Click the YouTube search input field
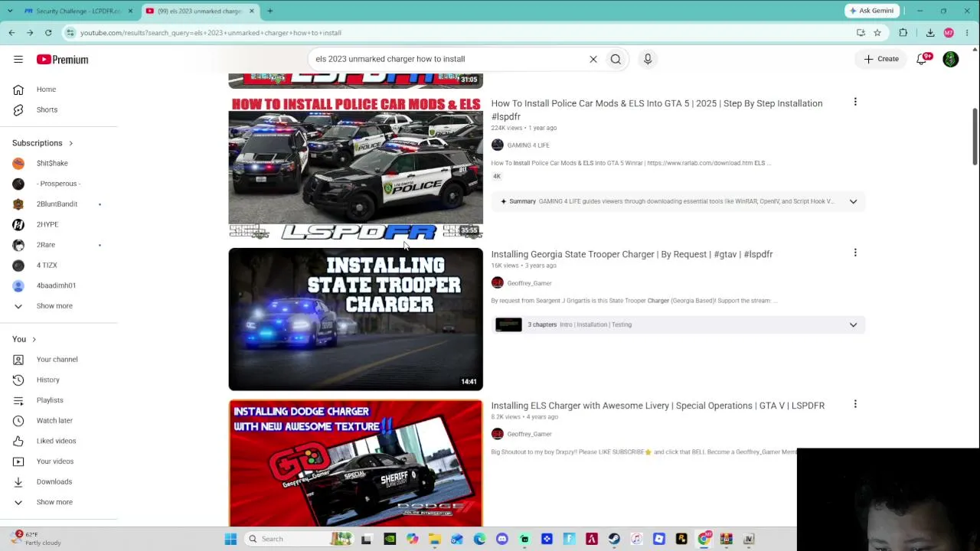The height and width of the screenshot is (551, 980). [448, 59]
